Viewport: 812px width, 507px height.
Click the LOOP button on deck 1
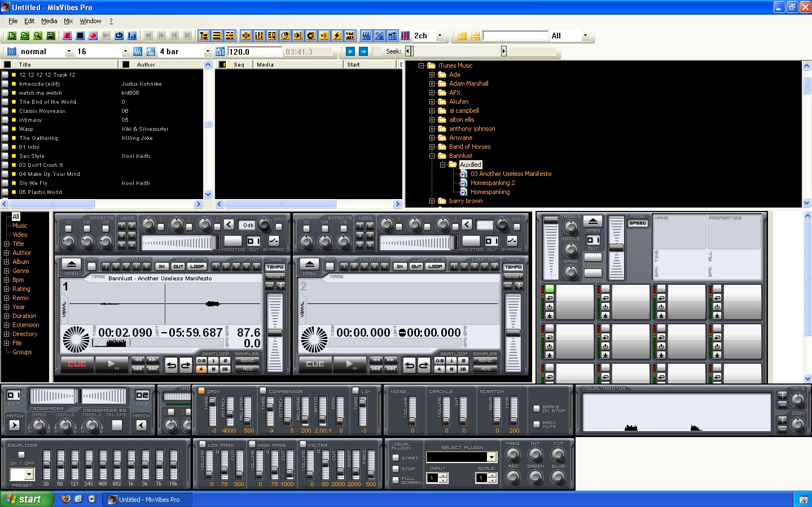pos(197,266)
